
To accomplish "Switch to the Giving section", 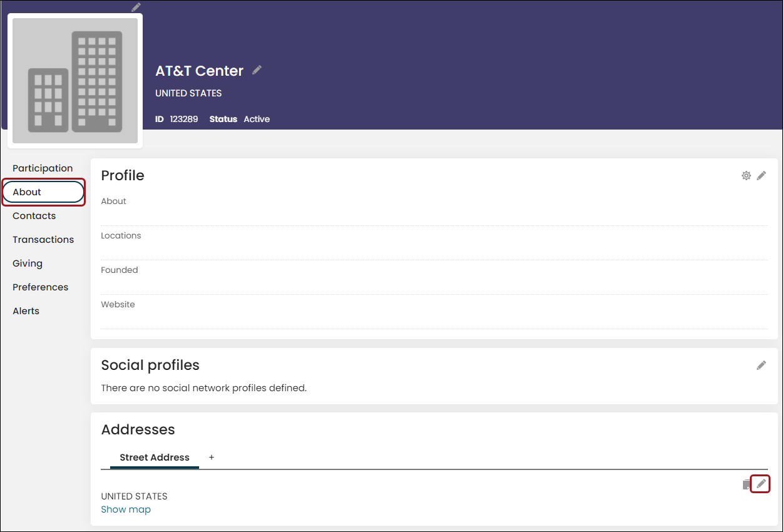I will click(x=28, y=263).
